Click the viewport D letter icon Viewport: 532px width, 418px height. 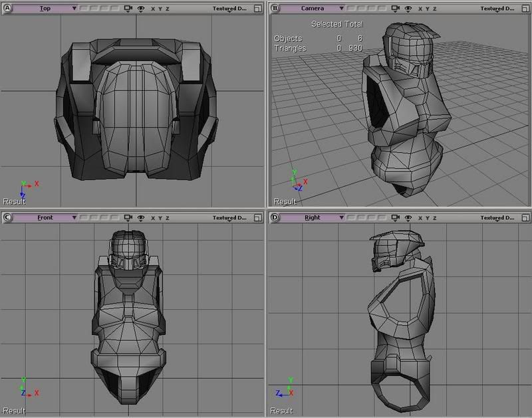(275, 217)
